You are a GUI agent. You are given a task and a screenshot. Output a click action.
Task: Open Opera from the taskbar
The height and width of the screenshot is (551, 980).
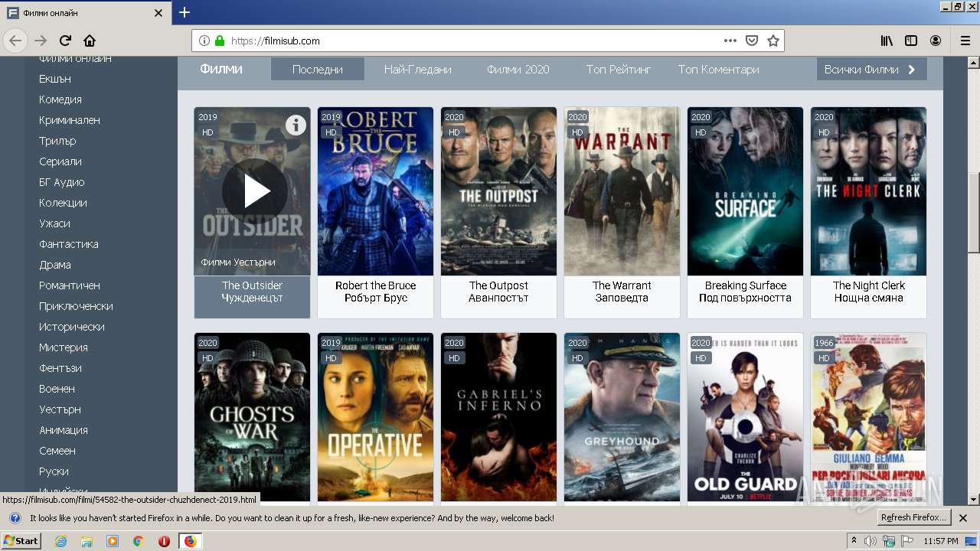pyautogui.click(x=164, y=541)
